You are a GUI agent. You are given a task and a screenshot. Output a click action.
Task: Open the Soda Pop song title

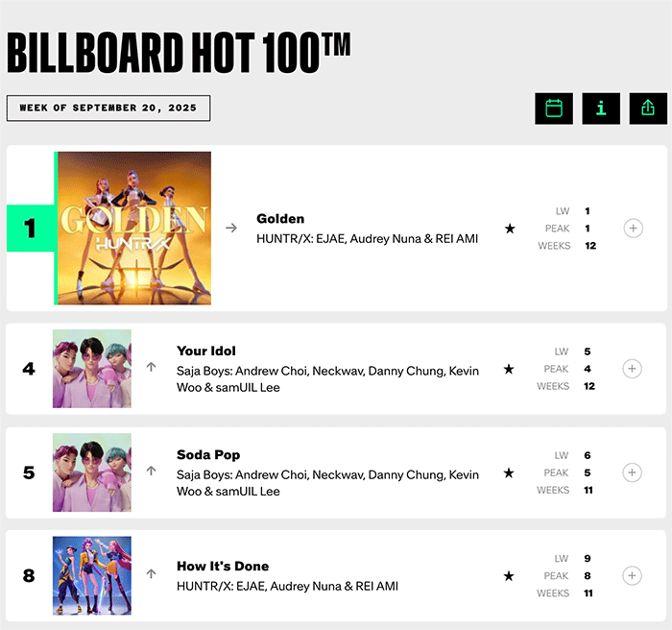click(208, 455)
